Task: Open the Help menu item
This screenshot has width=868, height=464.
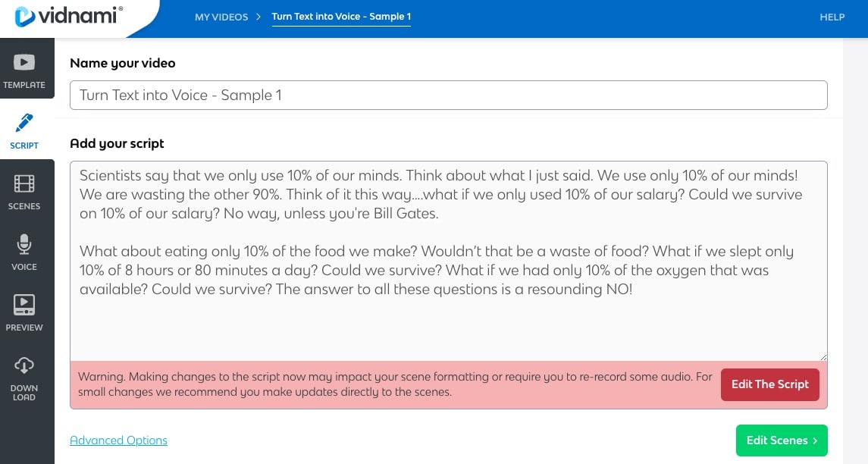Action: 832,17
